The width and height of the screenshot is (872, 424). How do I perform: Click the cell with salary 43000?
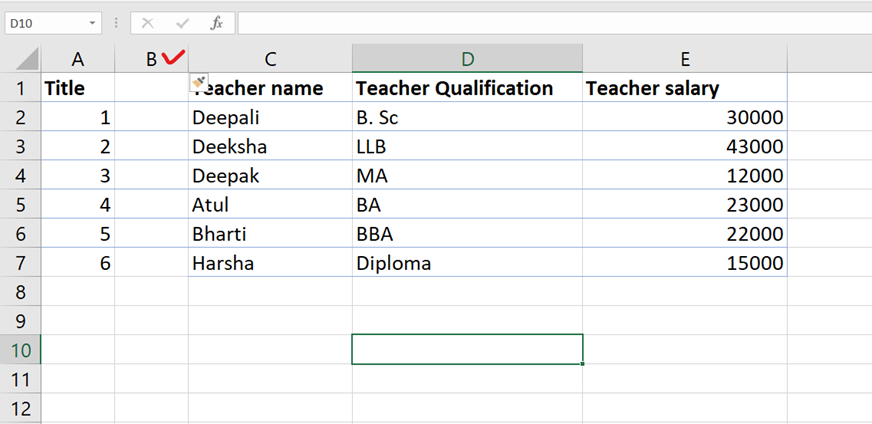[x=685, y=147]
